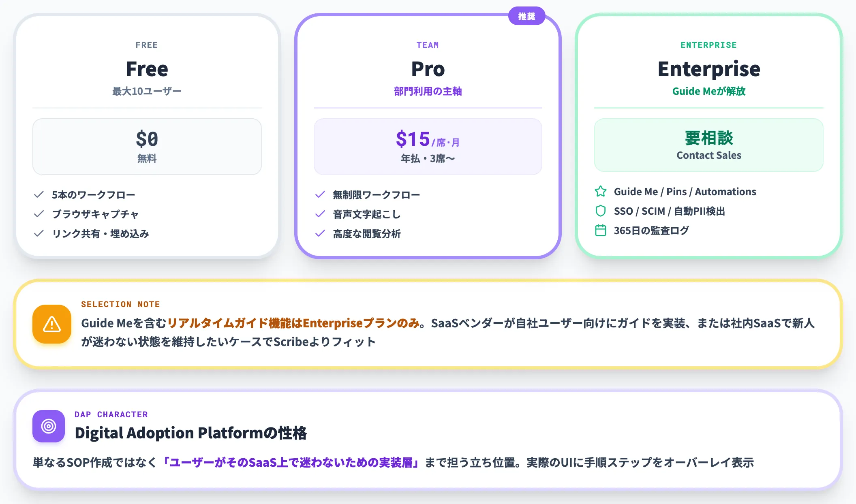Image resolution: width=856 pixels, height=504 pixels.
Task: Click the 365日の監査ログ feature text
Action: pyautogui.click(x=651, y=231)
